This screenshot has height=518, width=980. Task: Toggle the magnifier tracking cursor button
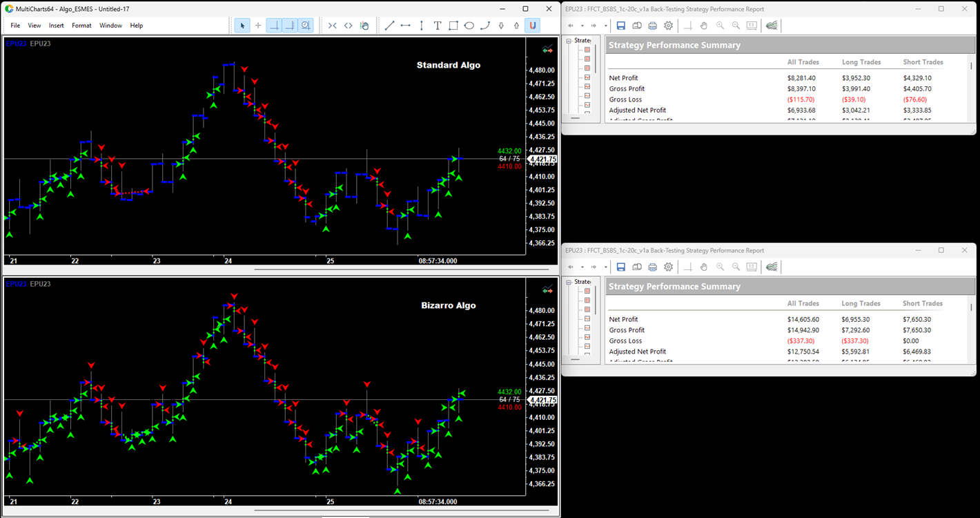pyautogui.click(x=306, y=26)
